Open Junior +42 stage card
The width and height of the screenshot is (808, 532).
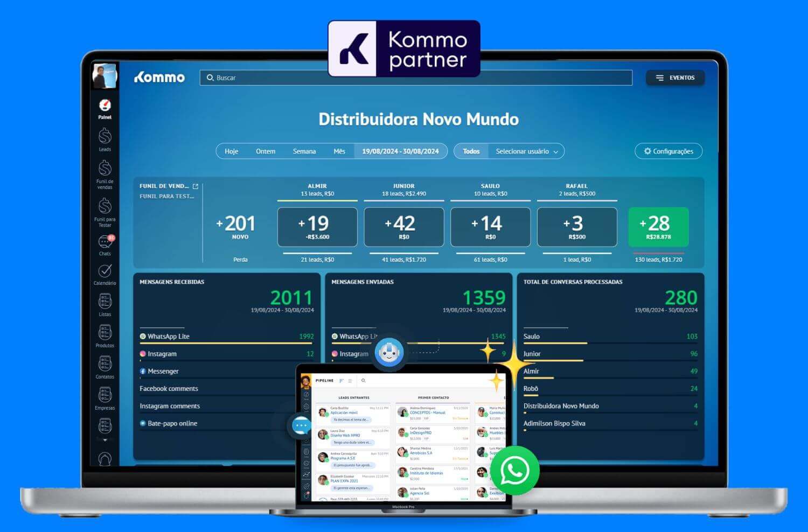[404, 227]
